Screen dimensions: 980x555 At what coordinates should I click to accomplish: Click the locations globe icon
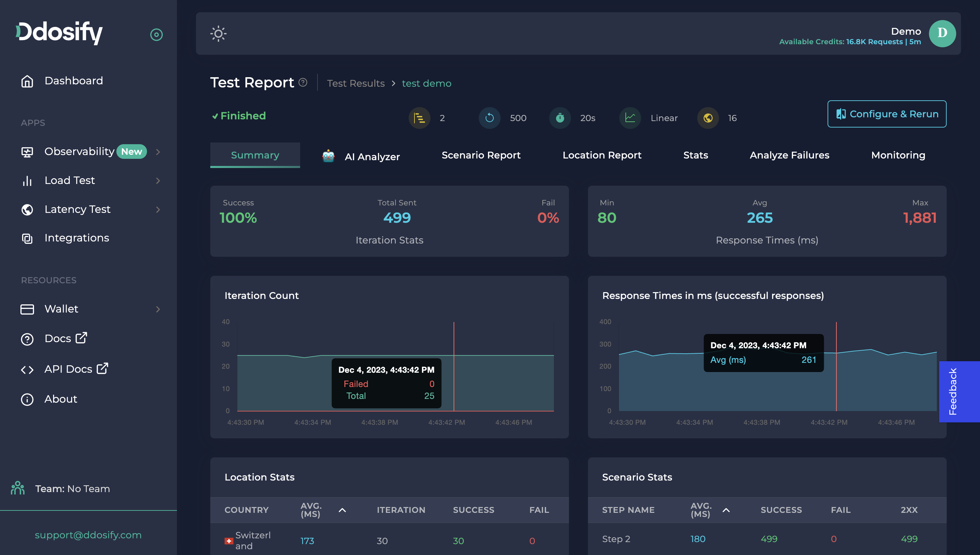[708, 118]
